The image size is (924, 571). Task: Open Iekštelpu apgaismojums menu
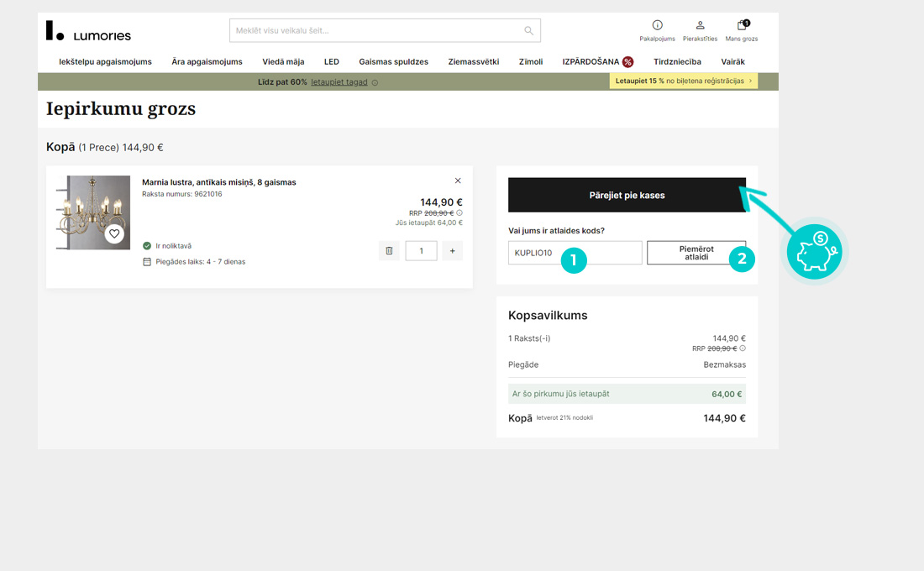tap(105, 62)
